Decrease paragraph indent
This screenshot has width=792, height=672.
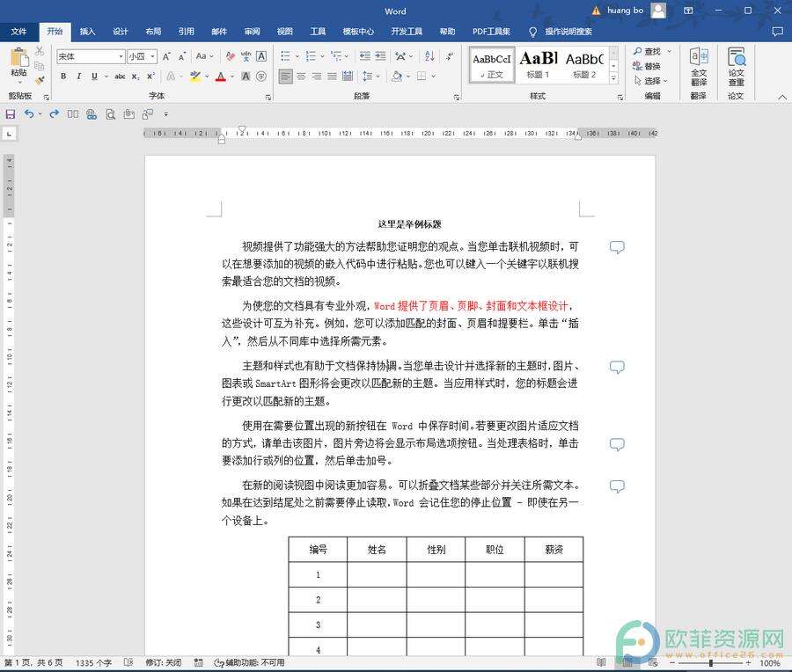point(364,56)
